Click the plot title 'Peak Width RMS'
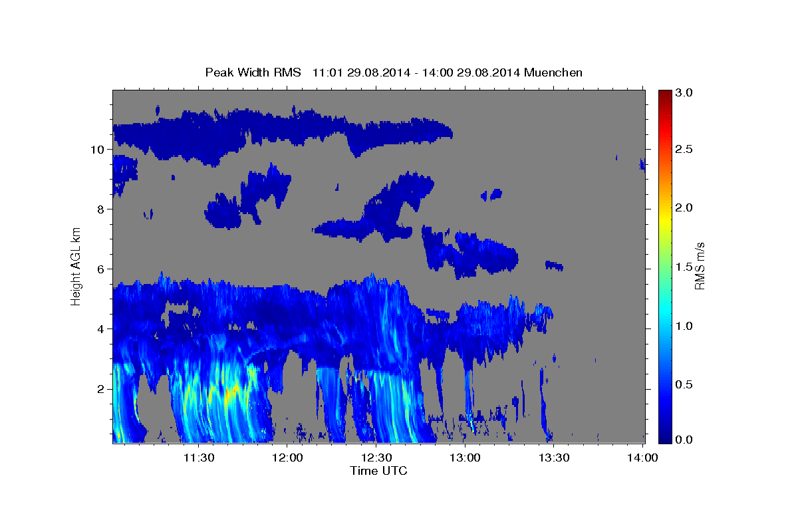The width and height of the screenshot is (798, 532). (x=253, y=72)
